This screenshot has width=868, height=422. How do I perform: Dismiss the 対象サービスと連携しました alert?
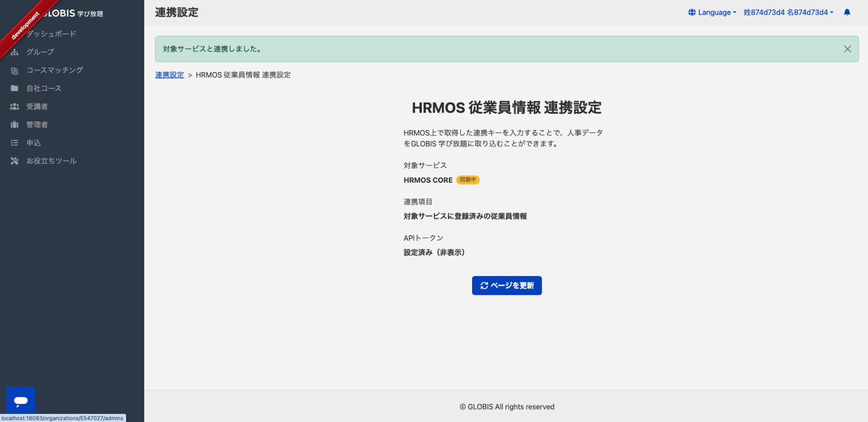(847, 49)
